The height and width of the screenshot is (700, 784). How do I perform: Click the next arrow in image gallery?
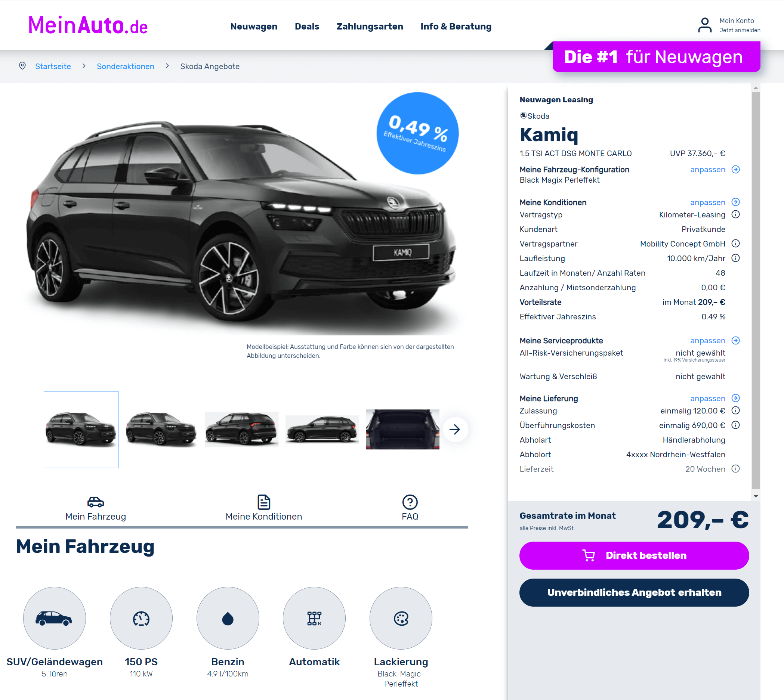(455, 430)
